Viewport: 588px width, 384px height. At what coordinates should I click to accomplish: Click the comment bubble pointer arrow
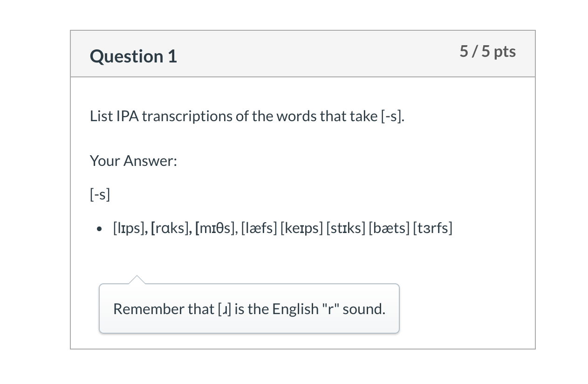(x=137, y=279)
